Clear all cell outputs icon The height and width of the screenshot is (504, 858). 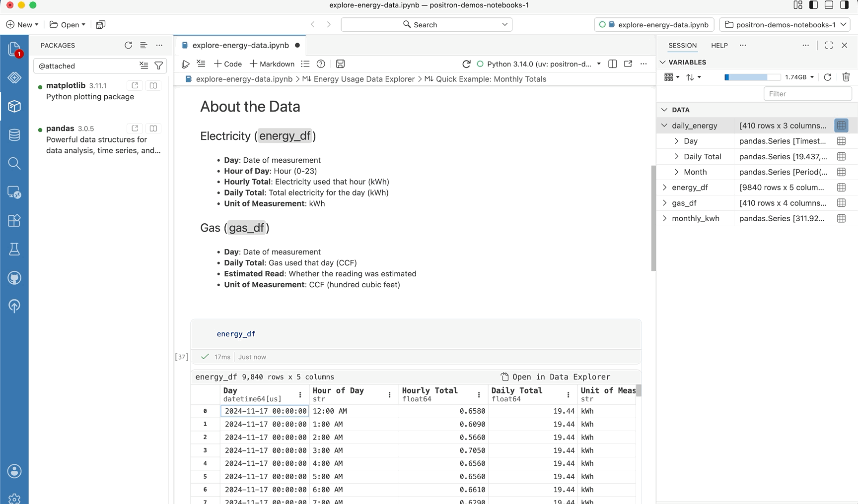(201, 63)
